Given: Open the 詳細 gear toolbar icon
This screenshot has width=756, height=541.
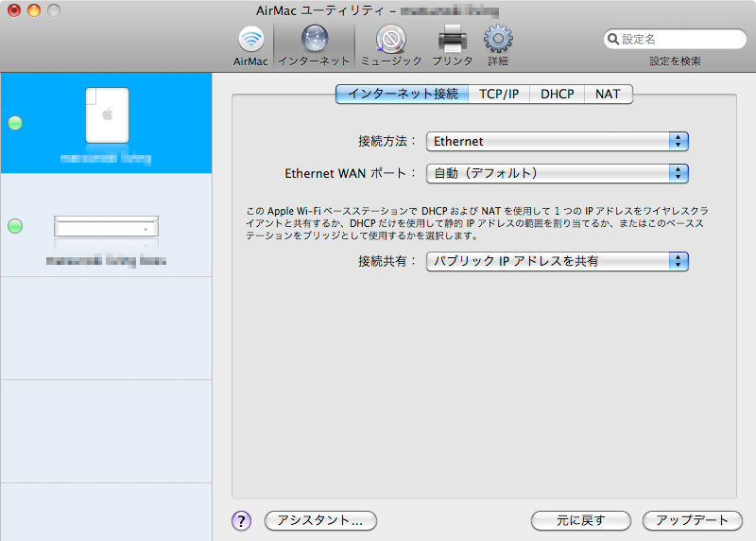Looking at the screenshot, I should pos(498,40).
